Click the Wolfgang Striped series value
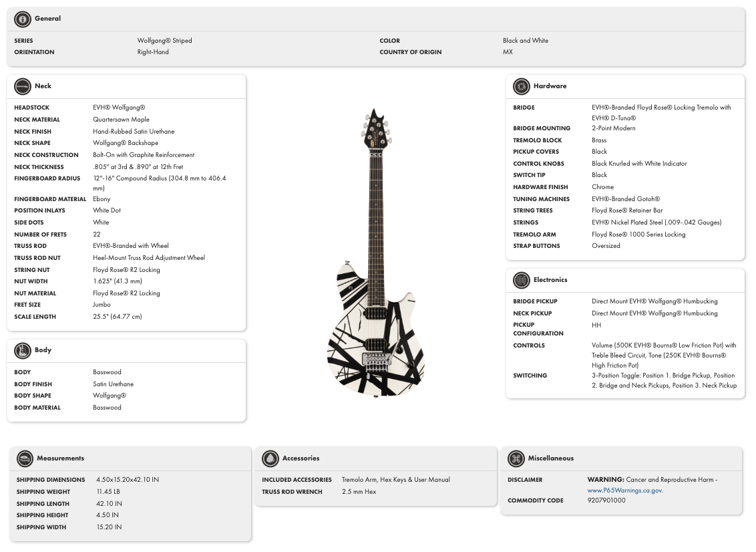The height and width of the screenshot is (552, 756). pyautogui.click(x=164, y=40)
